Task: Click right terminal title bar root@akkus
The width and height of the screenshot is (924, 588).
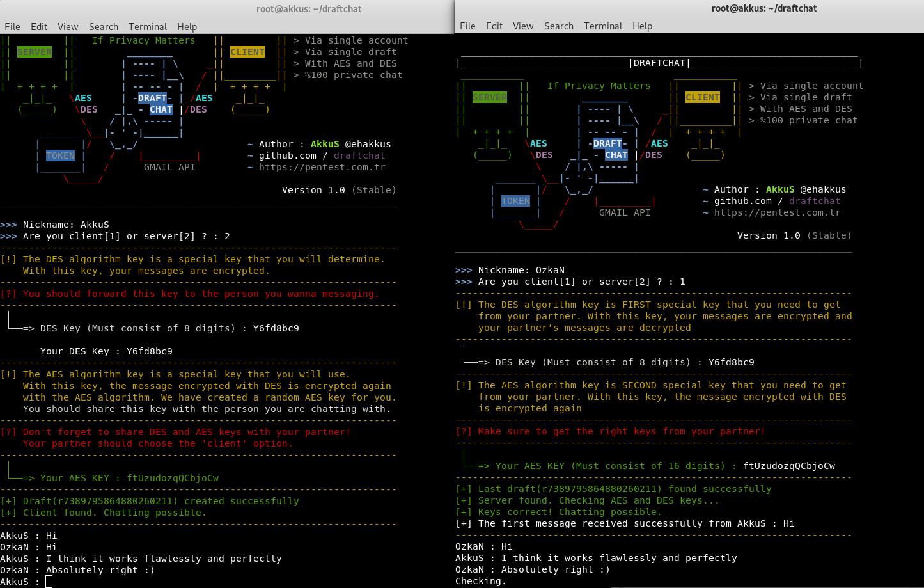Action: tap(764, 8)
